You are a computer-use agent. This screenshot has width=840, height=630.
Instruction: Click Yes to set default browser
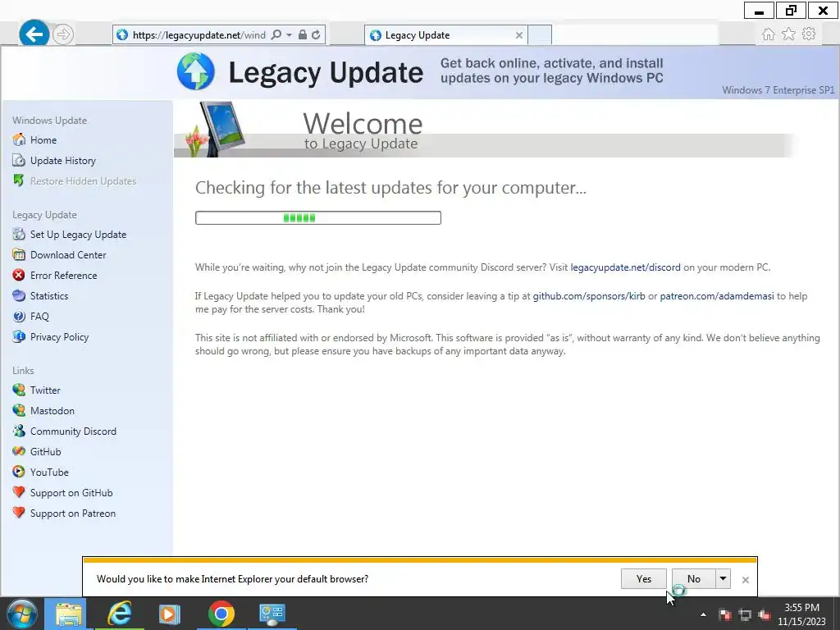click(x=643, y=578)
